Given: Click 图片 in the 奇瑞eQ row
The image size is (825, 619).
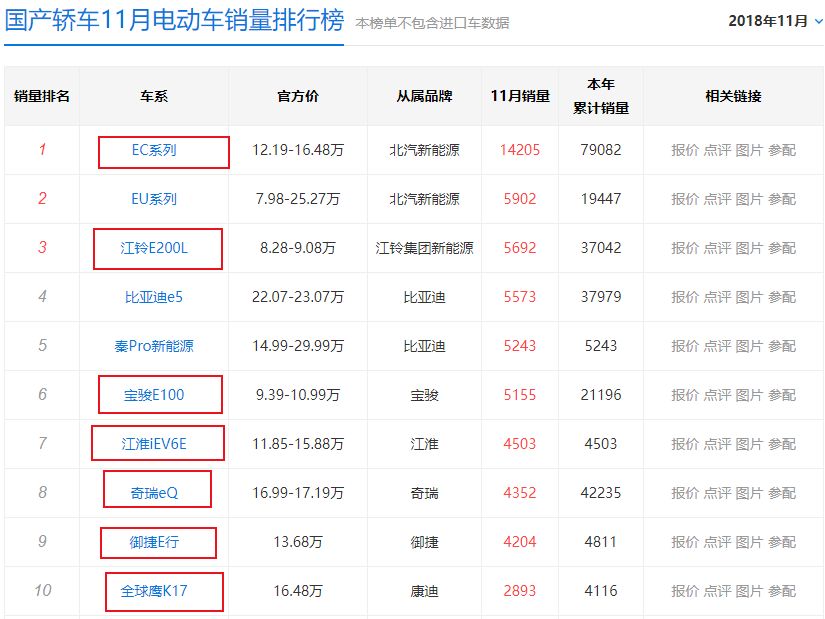Looking at the screenshot, I should point(749,493).
